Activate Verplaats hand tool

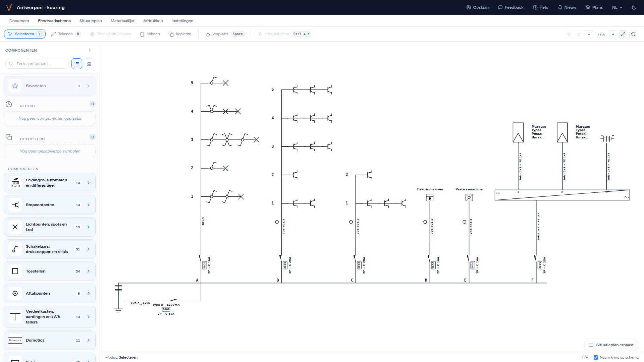tap(225, 34)
